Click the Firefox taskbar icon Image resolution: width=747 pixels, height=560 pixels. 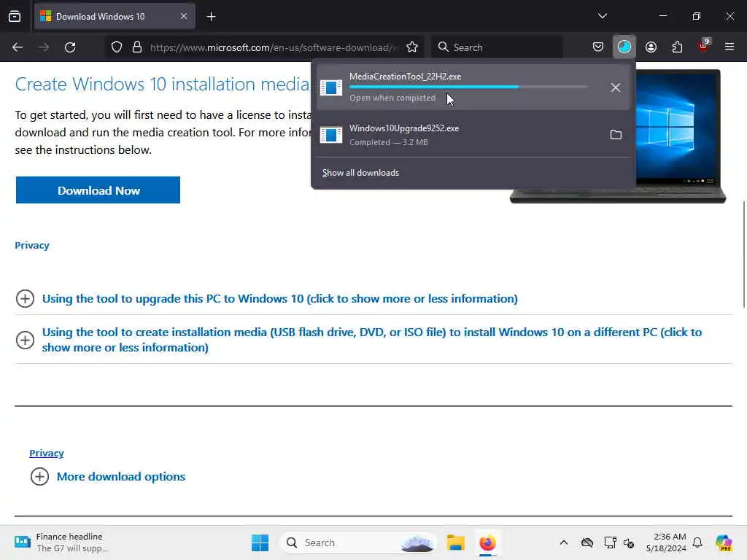pos(487,542)
